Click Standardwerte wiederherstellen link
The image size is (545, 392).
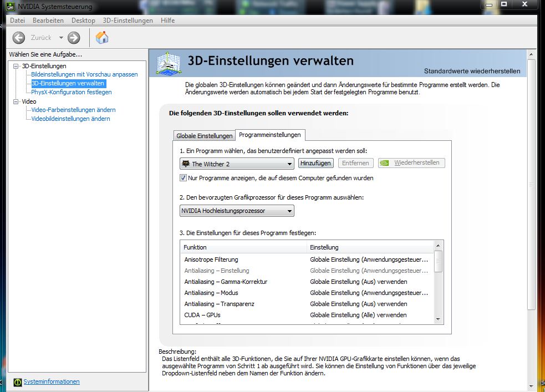(x=472, y=71)
